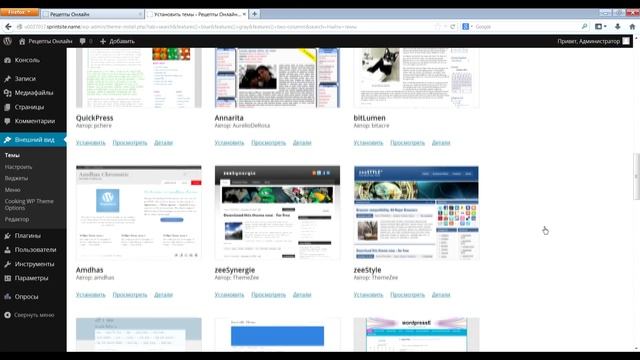
Task: Select the Темы submenu item
Action: (12, 156)
